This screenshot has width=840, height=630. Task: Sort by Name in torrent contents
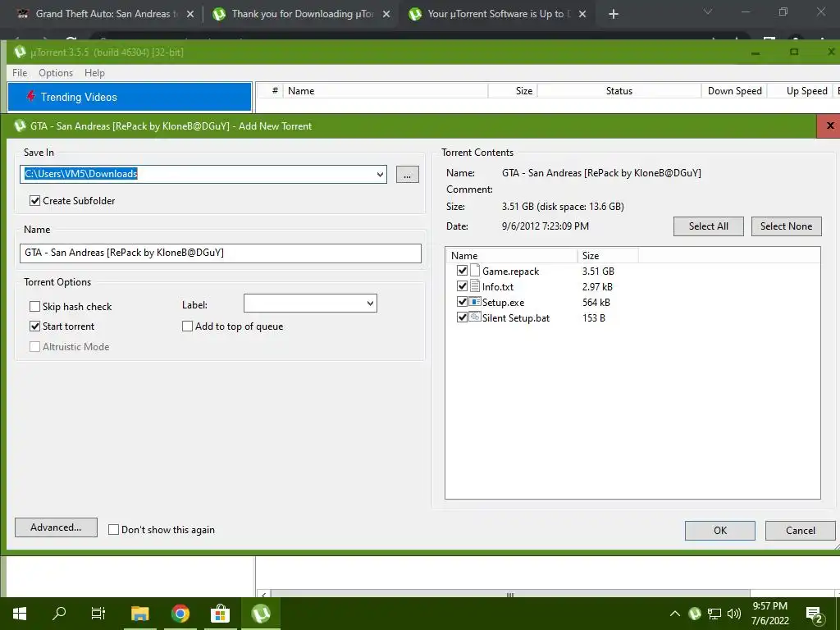(512, 256)
